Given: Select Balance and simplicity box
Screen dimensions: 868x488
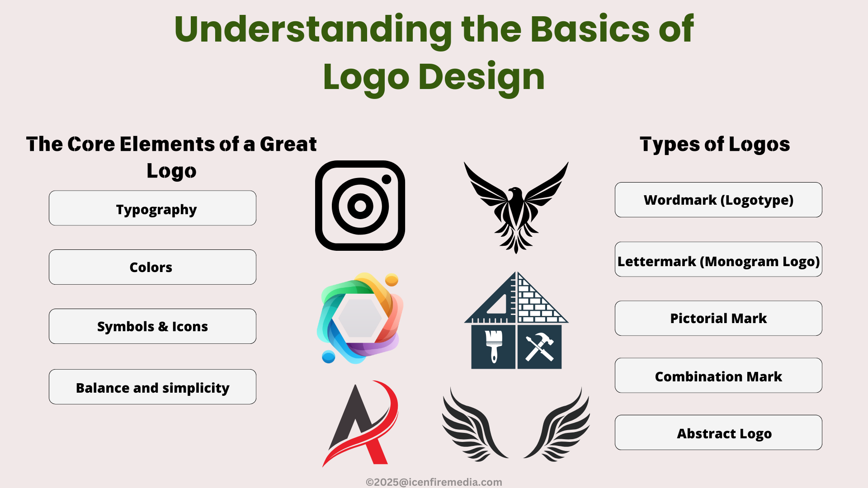Looking at the screenshot, I should (152, 387).
